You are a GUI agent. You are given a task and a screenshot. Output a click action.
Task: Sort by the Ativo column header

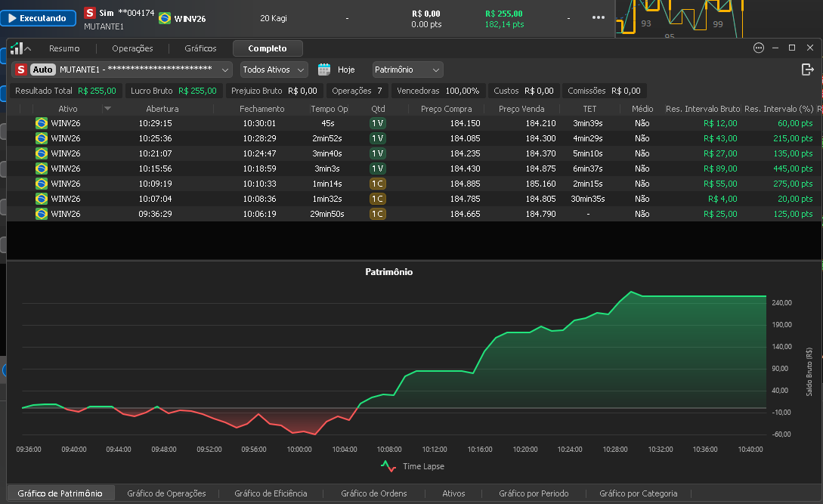coord(68,109)
